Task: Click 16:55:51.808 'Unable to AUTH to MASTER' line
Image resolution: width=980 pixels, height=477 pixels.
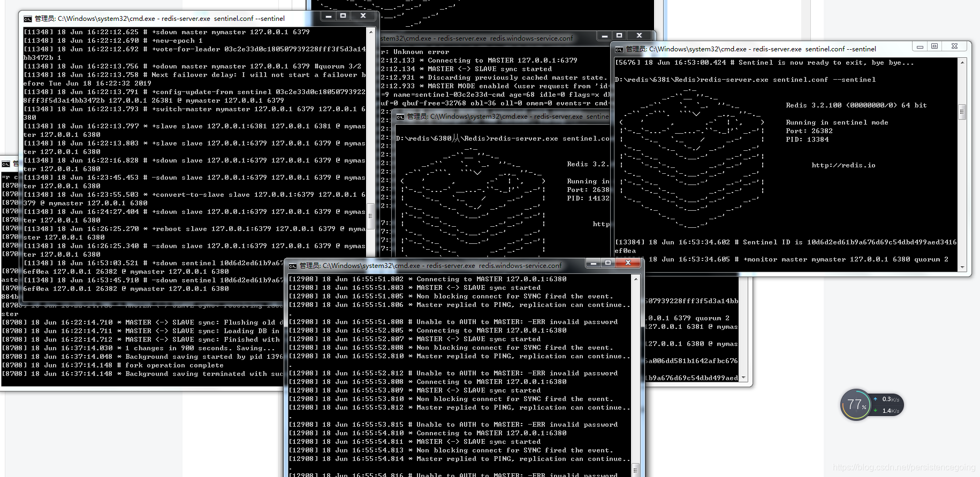Action: [453, 322]
